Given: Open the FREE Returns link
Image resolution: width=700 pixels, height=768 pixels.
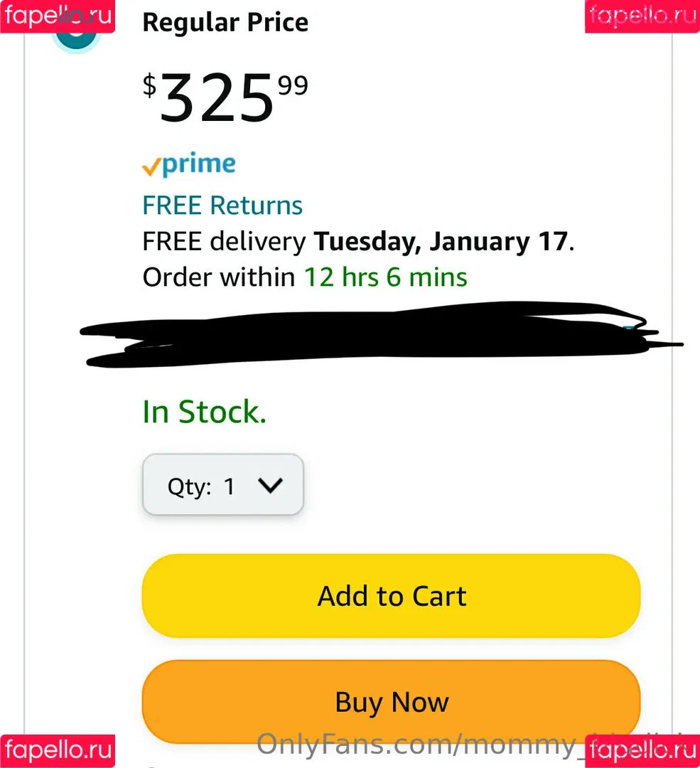Looking at the screenshot, I should 222,205.
